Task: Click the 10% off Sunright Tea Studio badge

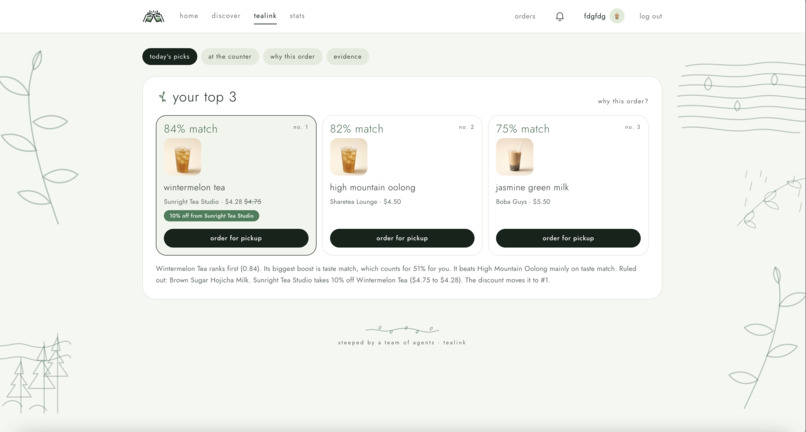Action: (211, 216)
